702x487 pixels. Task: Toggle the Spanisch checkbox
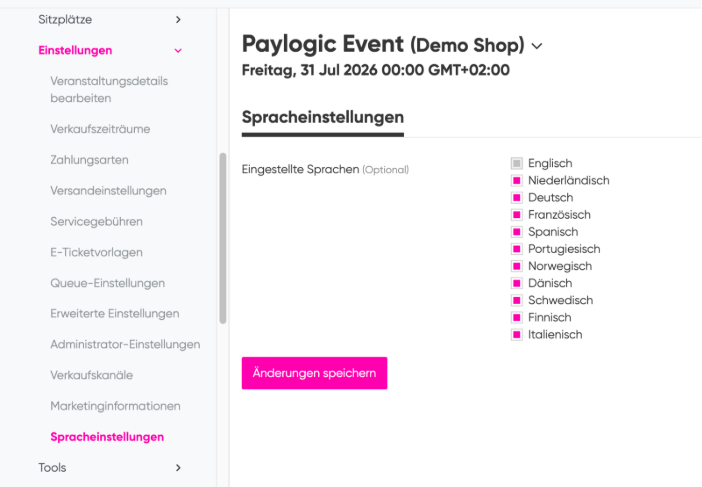(x=517, y=232)
